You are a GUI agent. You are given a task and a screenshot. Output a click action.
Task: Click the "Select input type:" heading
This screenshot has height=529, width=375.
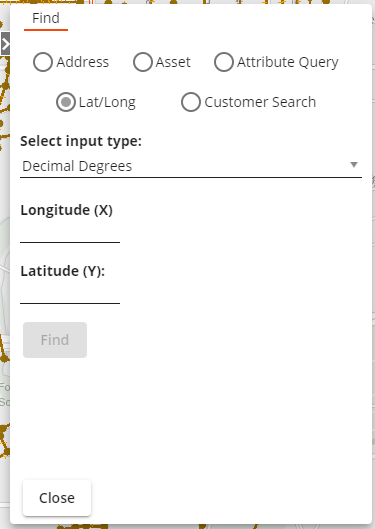tap(81, 141)
